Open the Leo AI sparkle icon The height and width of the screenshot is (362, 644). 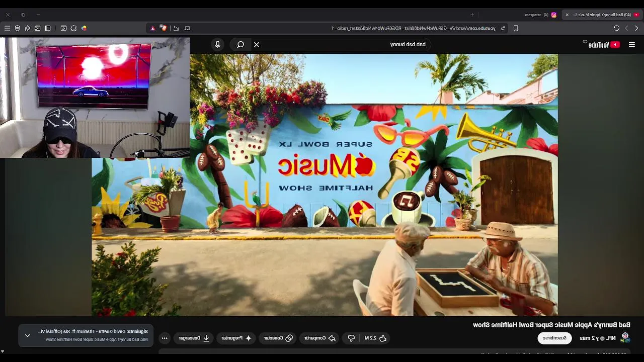coord(27,28)
